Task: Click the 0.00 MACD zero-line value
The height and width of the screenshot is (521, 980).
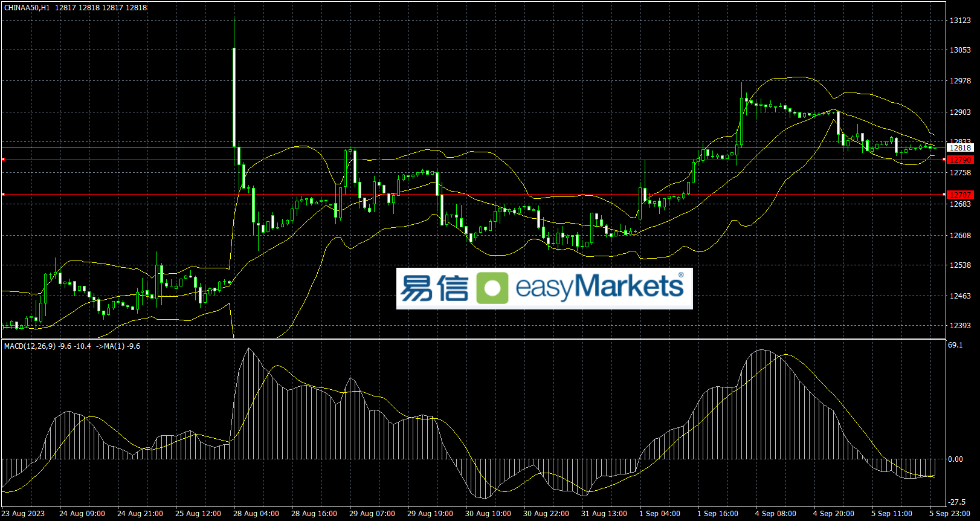Action: (956, 459)
